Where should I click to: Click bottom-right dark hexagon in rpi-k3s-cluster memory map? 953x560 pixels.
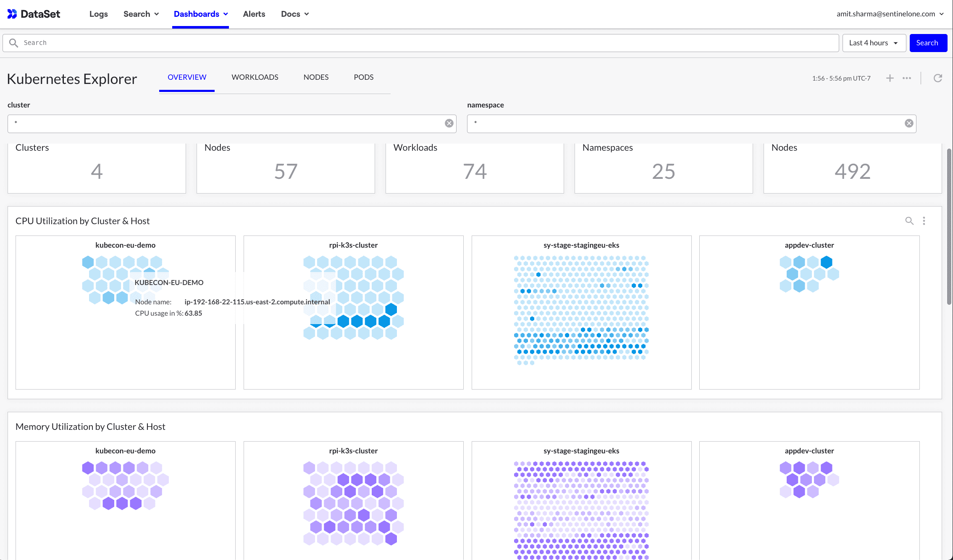391,539
